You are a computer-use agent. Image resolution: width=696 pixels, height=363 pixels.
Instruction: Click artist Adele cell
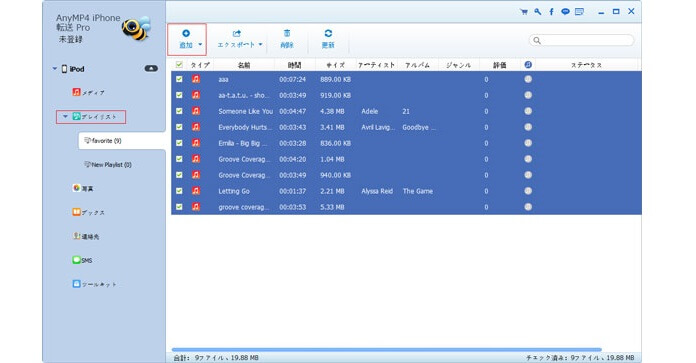click(370, 111)
